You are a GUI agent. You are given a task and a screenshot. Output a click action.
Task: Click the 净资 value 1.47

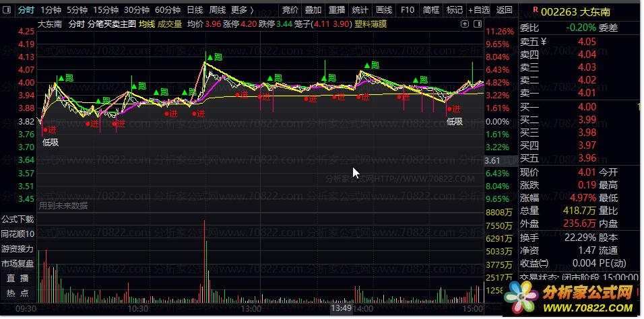click(x=587, y=250)
